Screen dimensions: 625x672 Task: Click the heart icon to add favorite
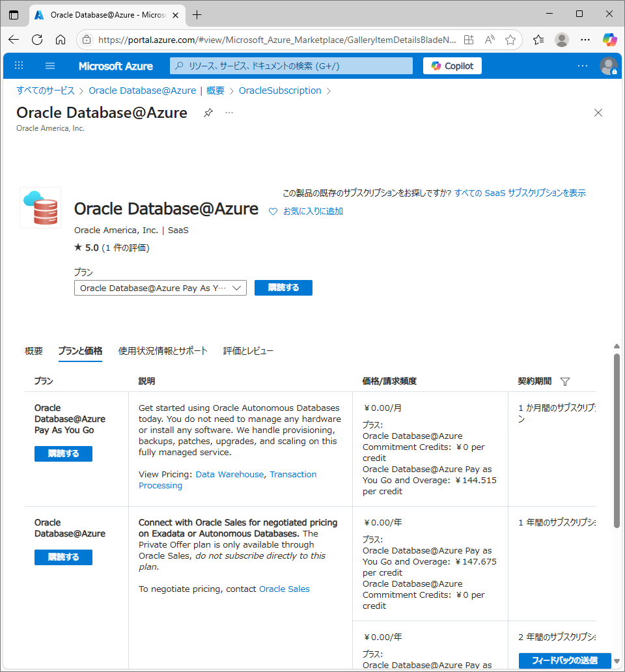pyautogui.click(x=273, y=212)
